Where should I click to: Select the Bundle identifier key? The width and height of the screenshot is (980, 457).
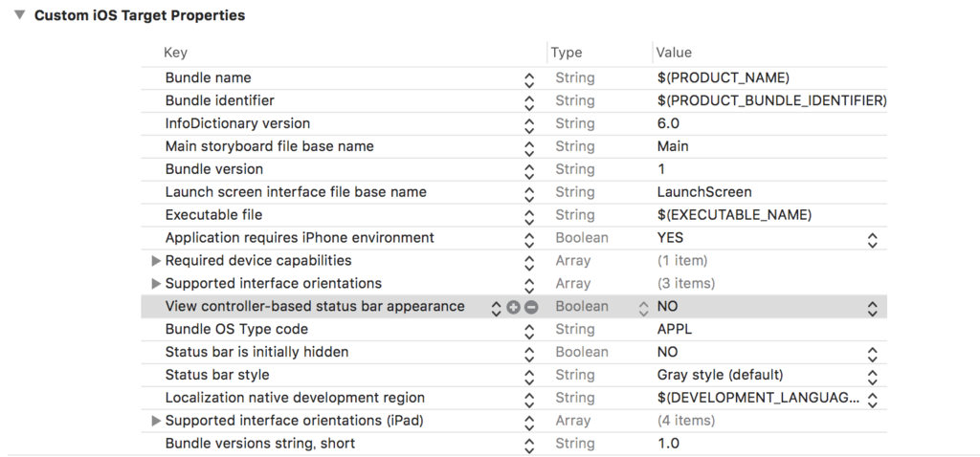click(219, 100)
